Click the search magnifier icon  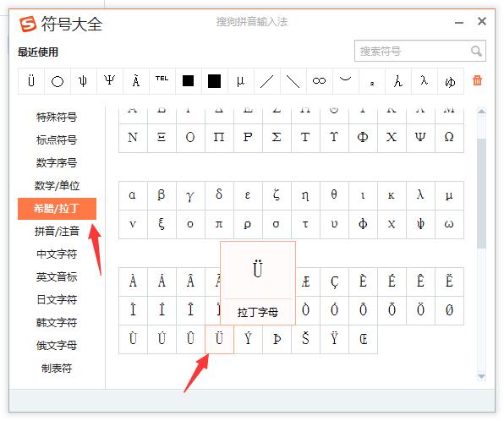[x=476, y=51]
